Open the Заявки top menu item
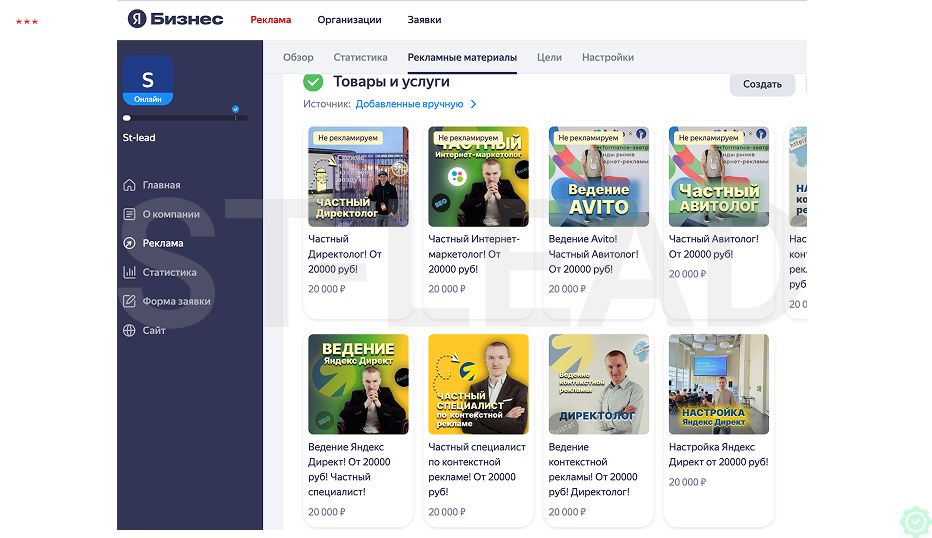The image size is (932, 538). (x=424, y=20)
